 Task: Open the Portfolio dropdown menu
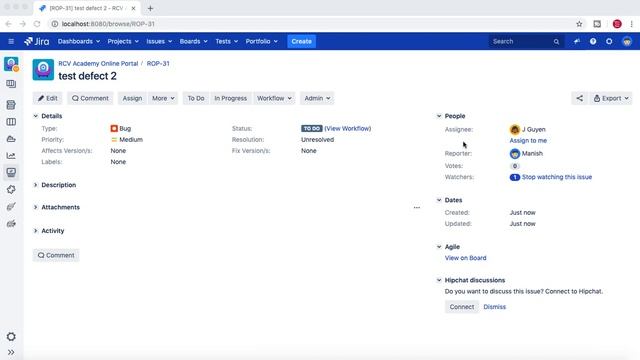click(x=262, y=41)
